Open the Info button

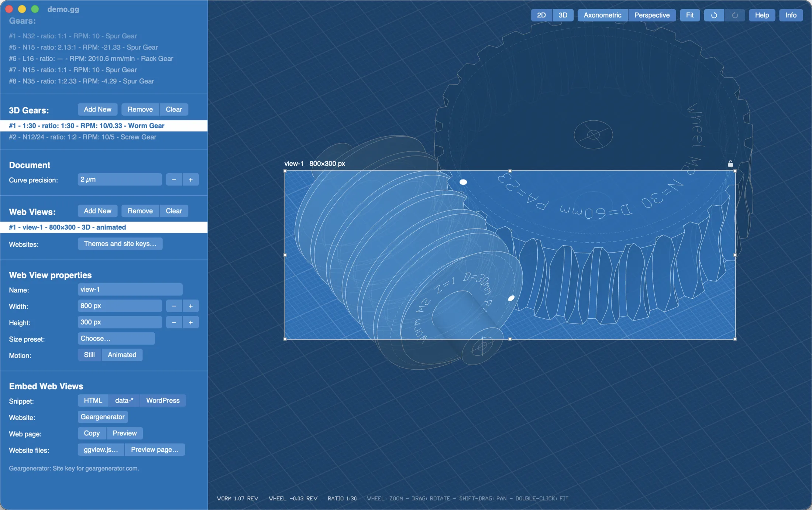791,15
